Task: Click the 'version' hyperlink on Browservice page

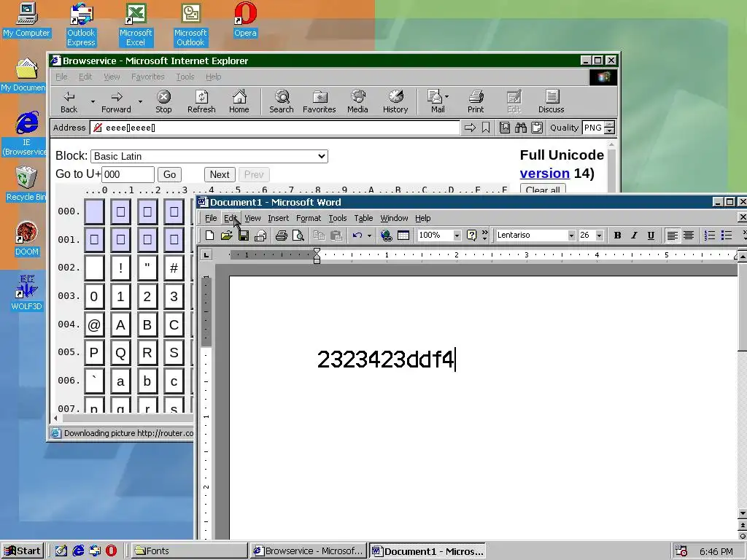Action: (544, 174)
